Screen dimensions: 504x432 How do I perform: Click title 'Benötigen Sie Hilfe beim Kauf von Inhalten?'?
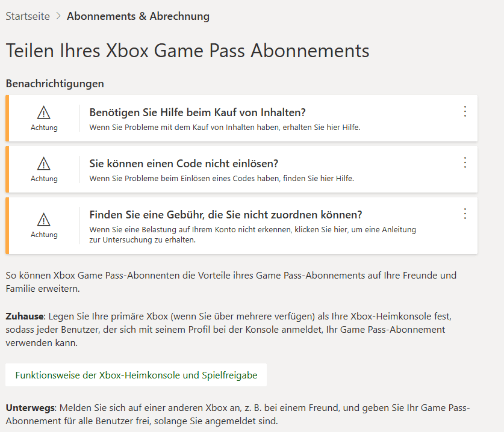click(198, 113)
